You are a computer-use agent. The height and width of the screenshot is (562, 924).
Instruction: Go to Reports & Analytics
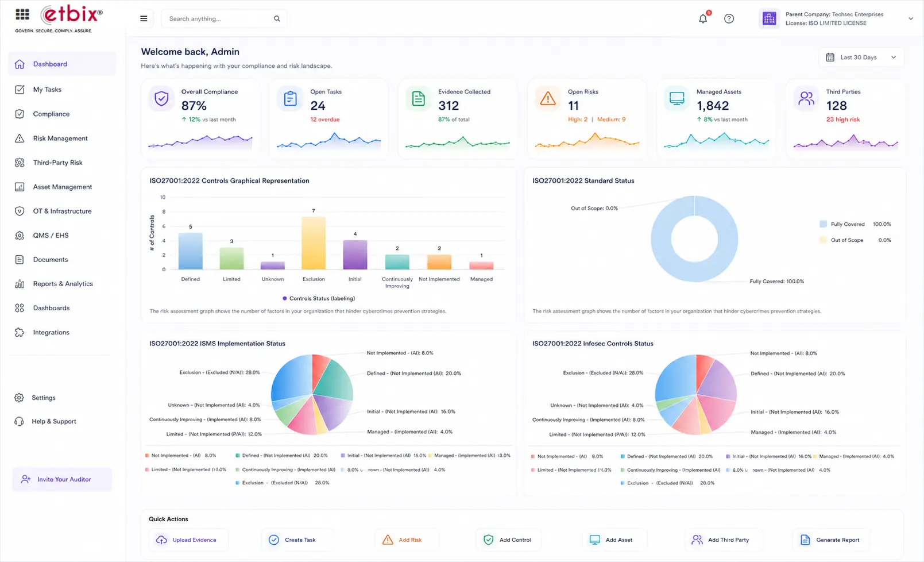point(62,284)
